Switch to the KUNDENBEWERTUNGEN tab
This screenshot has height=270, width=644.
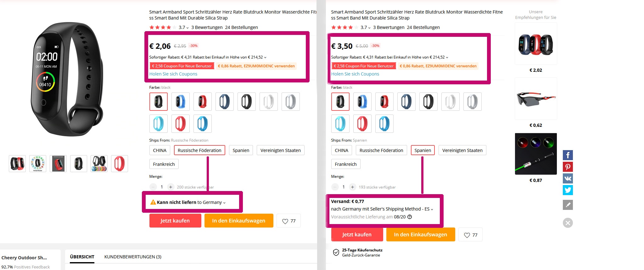pyautogui.click(x=133, y=256)
